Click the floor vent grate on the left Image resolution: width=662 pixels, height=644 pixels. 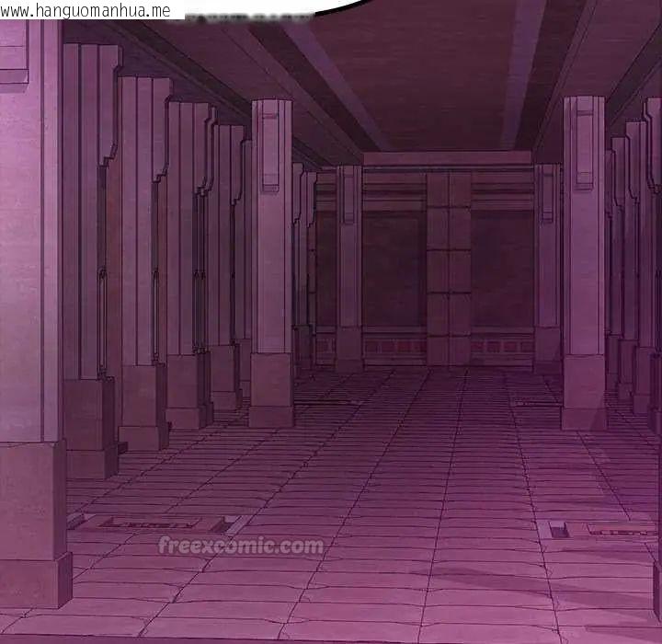tap(150, 524)
